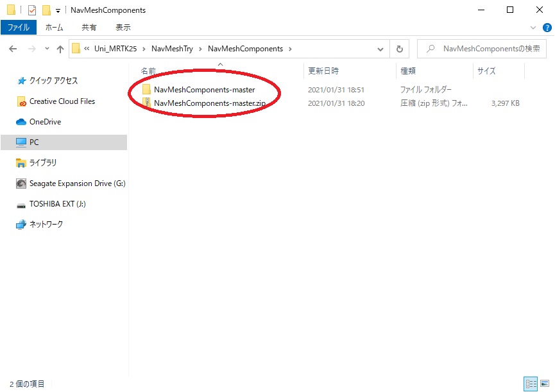Open Creative Cloud Files in sidebar
The height and width of the screenshot is (392, 555).
click(62, 101)
